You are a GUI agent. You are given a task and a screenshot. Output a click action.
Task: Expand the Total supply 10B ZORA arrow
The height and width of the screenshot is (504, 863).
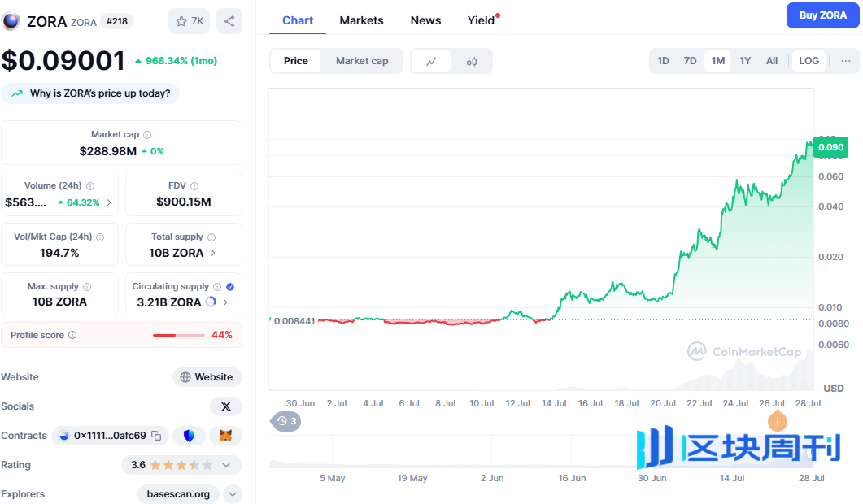coord(213,253)
